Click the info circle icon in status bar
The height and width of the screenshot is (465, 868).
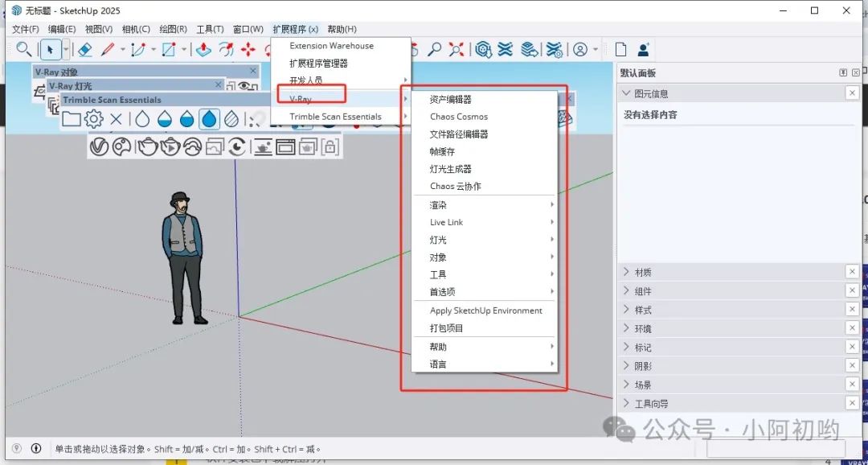(x=36, y=448)
